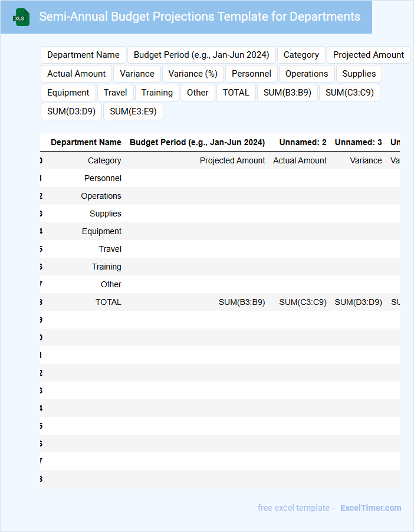Click the SUM(C3:C9) table cell
The height and width of the screenshot is (532, 414).
coord(303,302)
